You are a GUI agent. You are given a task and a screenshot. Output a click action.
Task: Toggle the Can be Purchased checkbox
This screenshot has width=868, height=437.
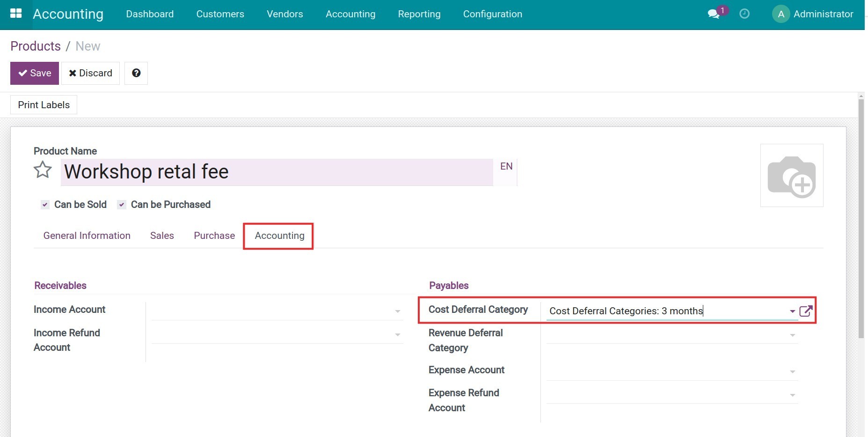(x=122, y=205)
